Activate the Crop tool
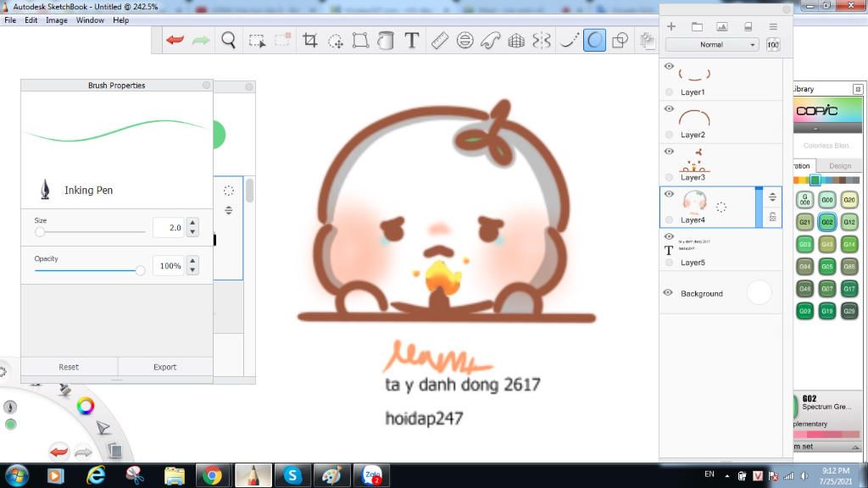This screenshot has width=868, height=488. pyautogui.click(x=311, y=39)
